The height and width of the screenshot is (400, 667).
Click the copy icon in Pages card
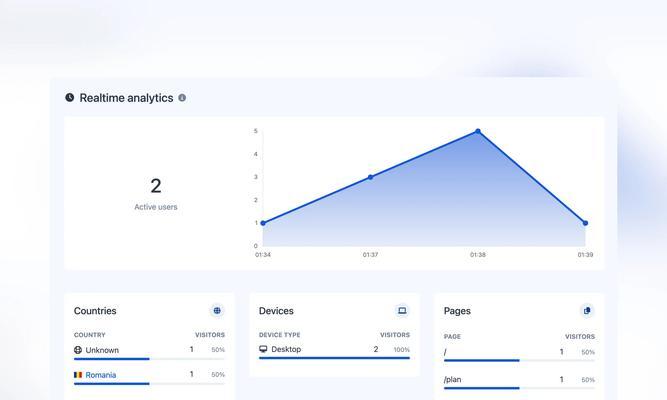[587, 311]
